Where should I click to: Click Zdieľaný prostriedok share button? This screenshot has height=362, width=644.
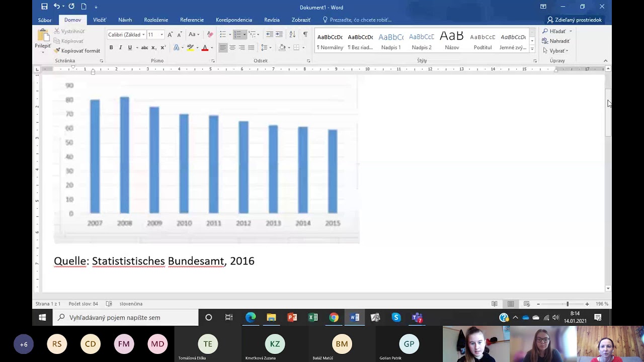click(x=575, y=20)
